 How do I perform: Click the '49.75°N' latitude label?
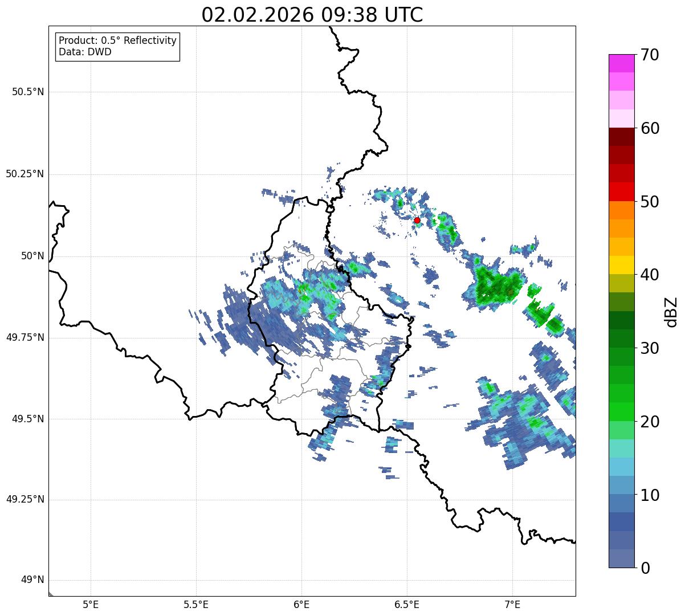[25, 337]
